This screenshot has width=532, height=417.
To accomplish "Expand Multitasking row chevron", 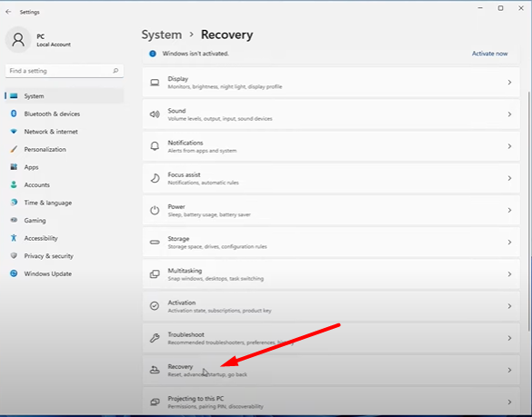I will 509,274.
